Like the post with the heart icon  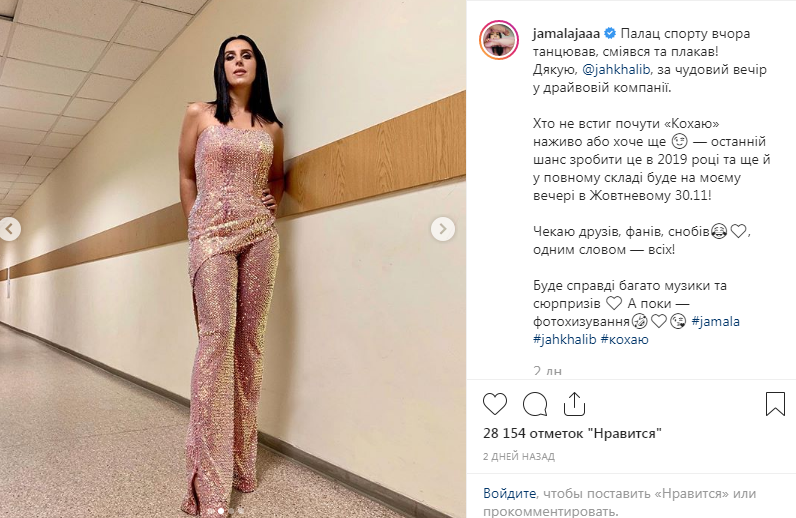pyautogui.click(x=495, y=404)
